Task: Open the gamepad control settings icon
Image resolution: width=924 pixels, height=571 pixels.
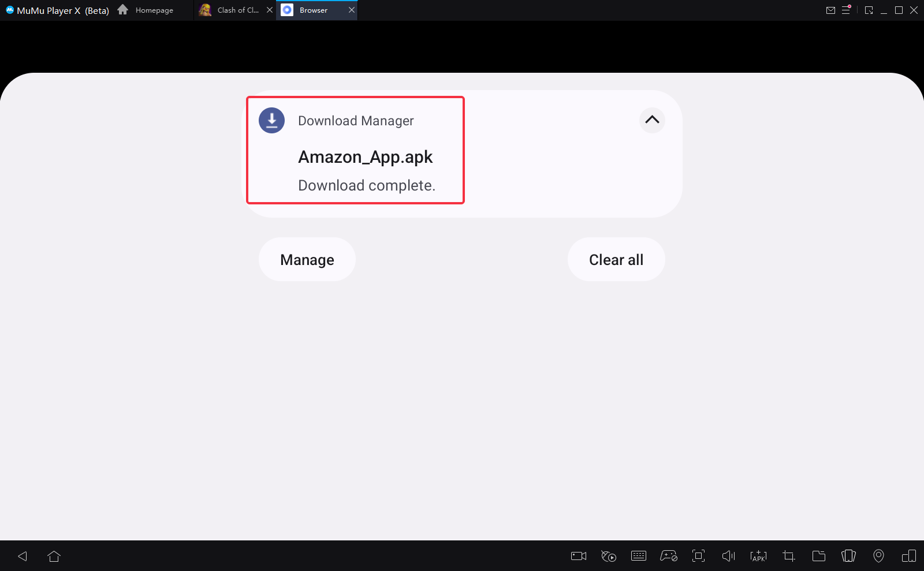Action: 669,556
